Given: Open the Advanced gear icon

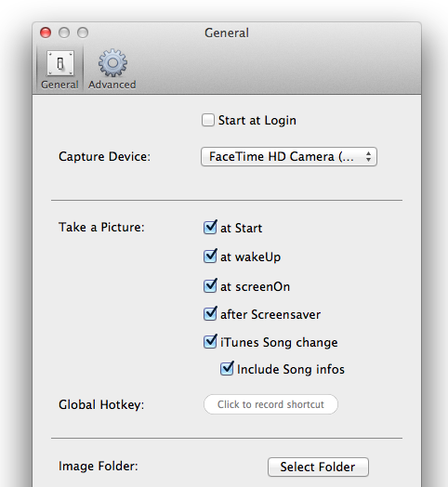Looking at the screenshot, I should (x=112, y=63).
